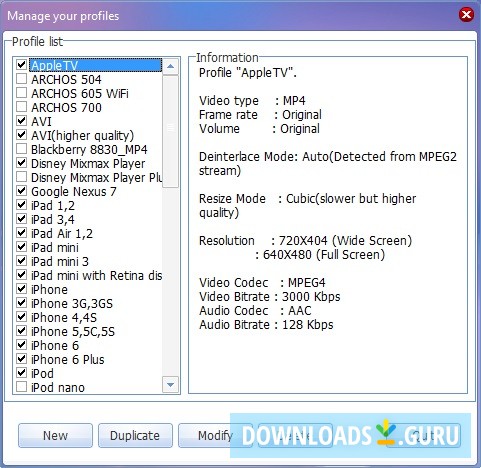Select iPhone 5,5C,5S profile

[73, 331]
